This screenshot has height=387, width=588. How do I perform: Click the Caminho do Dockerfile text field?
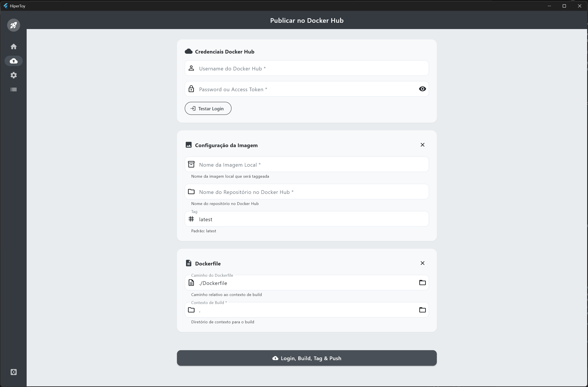304,283
